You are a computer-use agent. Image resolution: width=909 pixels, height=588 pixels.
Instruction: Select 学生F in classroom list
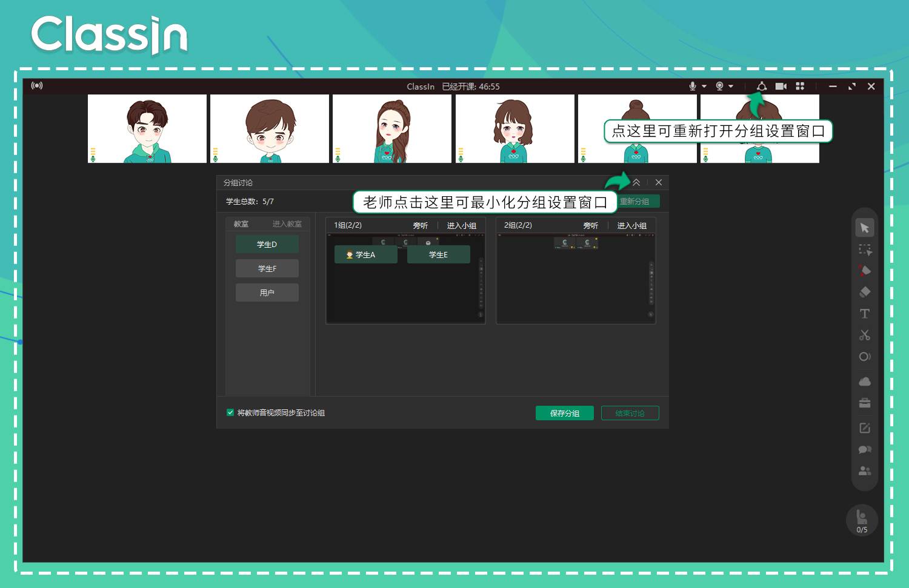(x=267, y=268)
